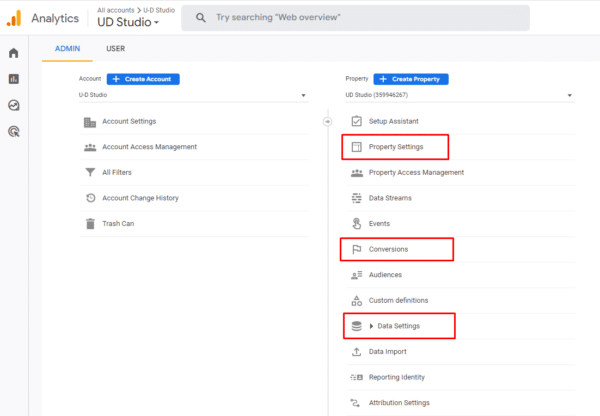600x416 pixels.
Task: Click the All Filters funnel icon
Action: coord(90,172)
